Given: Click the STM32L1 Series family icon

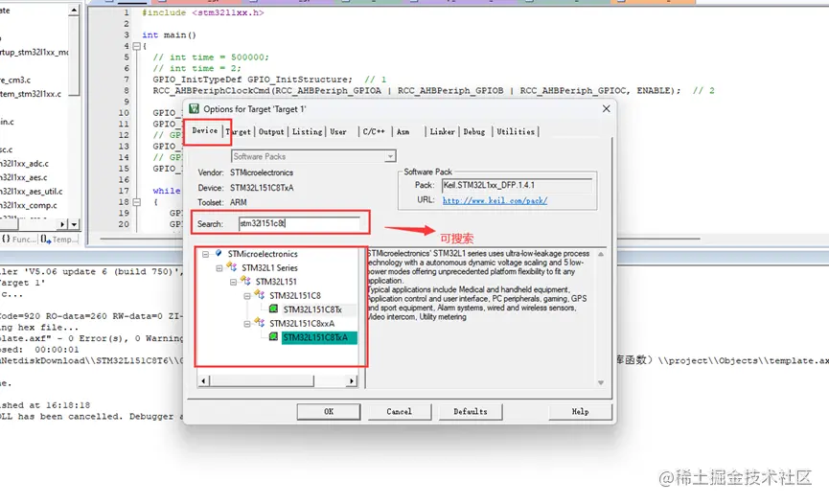Looking at the screenshot, I should [232, 267].
